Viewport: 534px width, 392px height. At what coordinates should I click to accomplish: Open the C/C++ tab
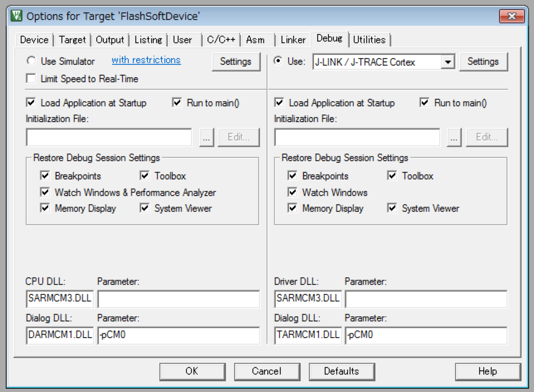(221, 40)
